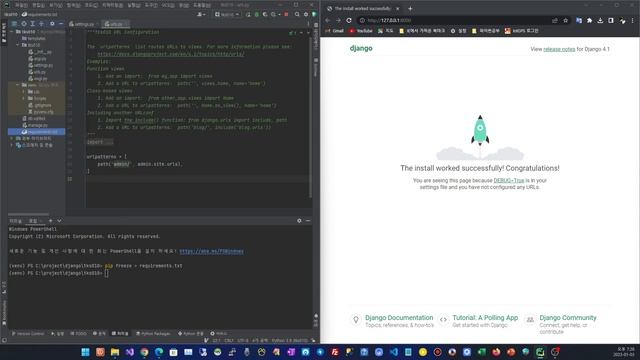
Task: Click the debug (green bug) icon
Action: (256, 14)
